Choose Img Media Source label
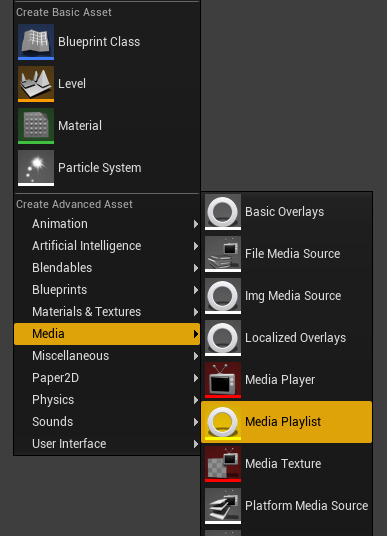This screenshot has width=387, height=536. [x=293, y=296]
